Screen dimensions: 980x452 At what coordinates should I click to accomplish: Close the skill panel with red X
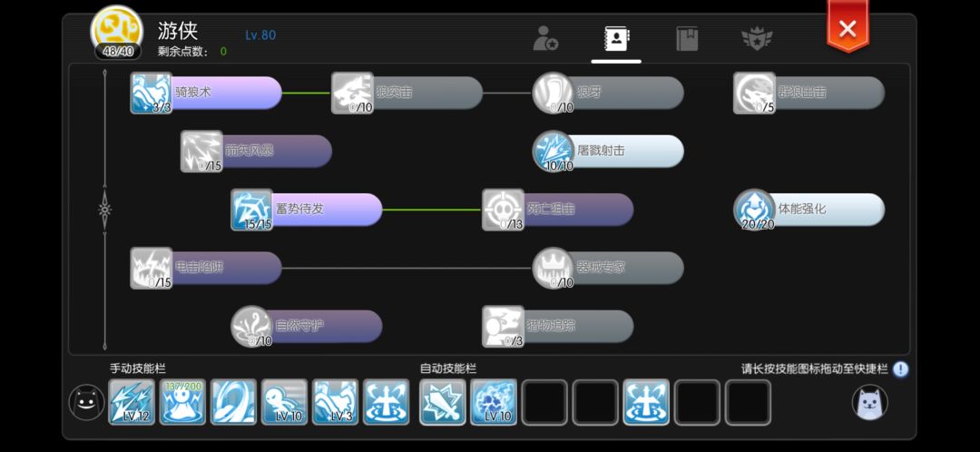[848, 28]
